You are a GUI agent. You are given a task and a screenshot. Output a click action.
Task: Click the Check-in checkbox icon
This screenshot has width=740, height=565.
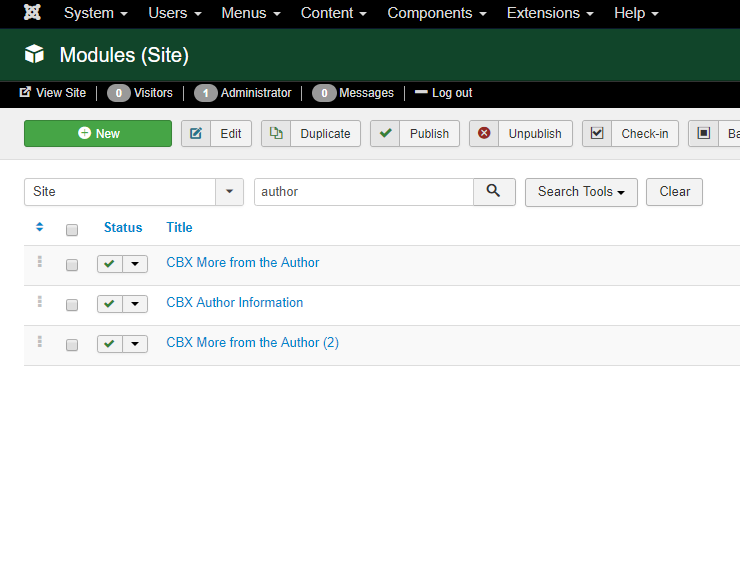point(597,134)
